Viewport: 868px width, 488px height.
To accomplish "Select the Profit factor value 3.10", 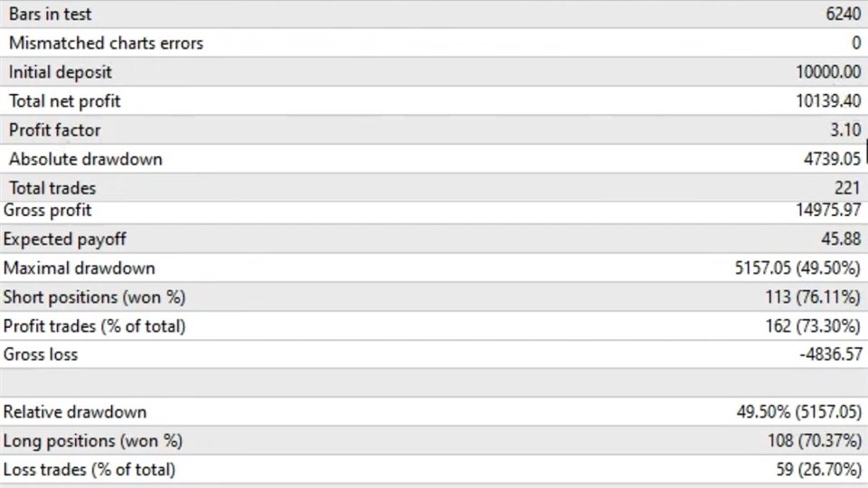I will [845, 130].
